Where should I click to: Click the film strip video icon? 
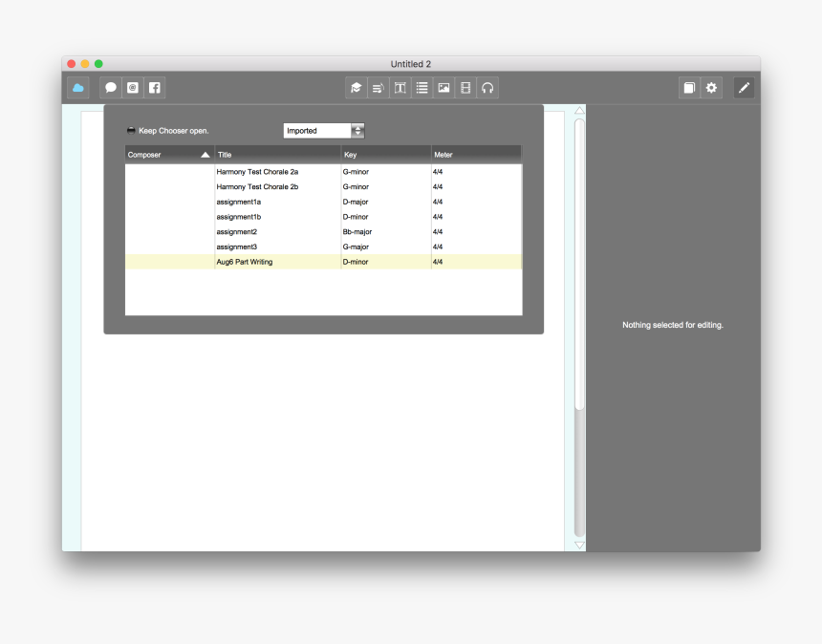465,87
